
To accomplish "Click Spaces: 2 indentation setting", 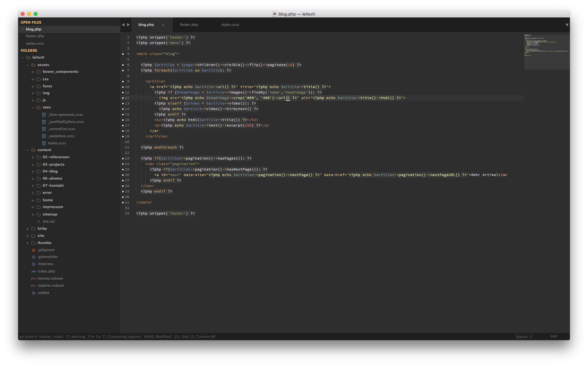I will pos(523,337).
